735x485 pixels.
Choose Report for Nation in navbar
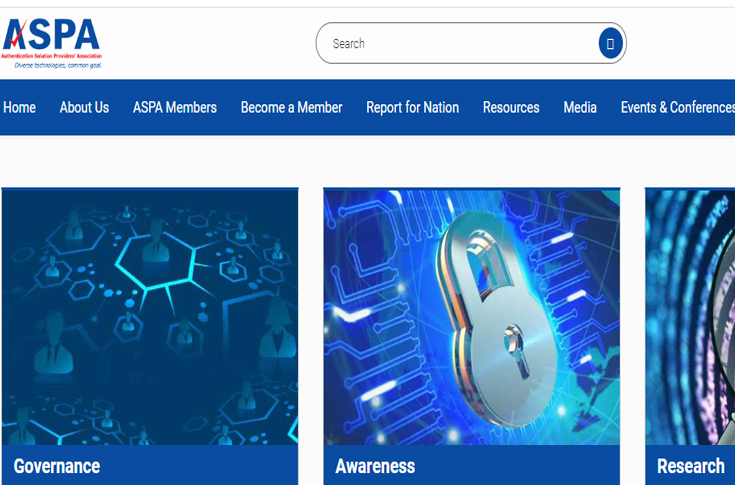point(412,107)
